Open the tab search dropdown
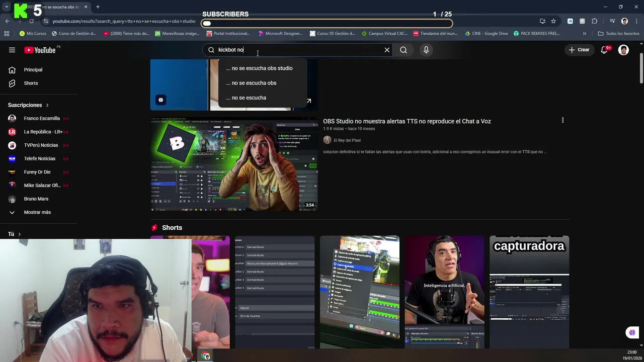Screen dimensions: 644x362 click(7, 7)
